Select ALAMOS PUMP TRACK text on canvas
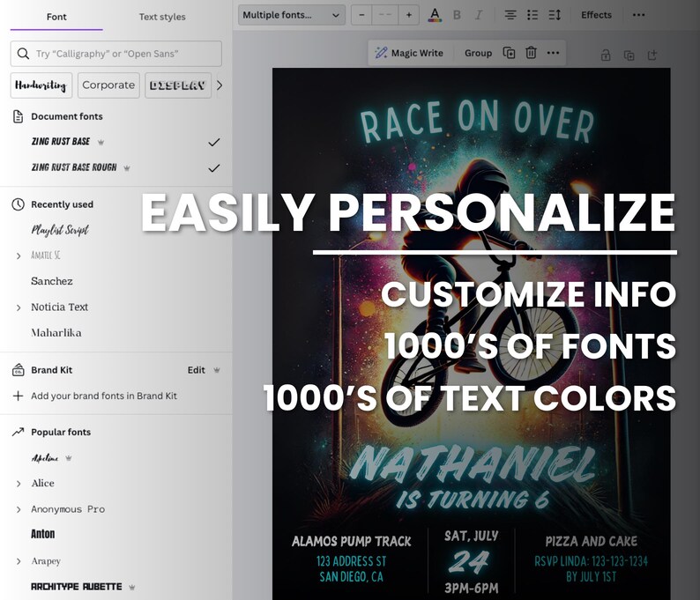Screen dimensions: 700x600 pyautogui.click(x=352, y=541)
